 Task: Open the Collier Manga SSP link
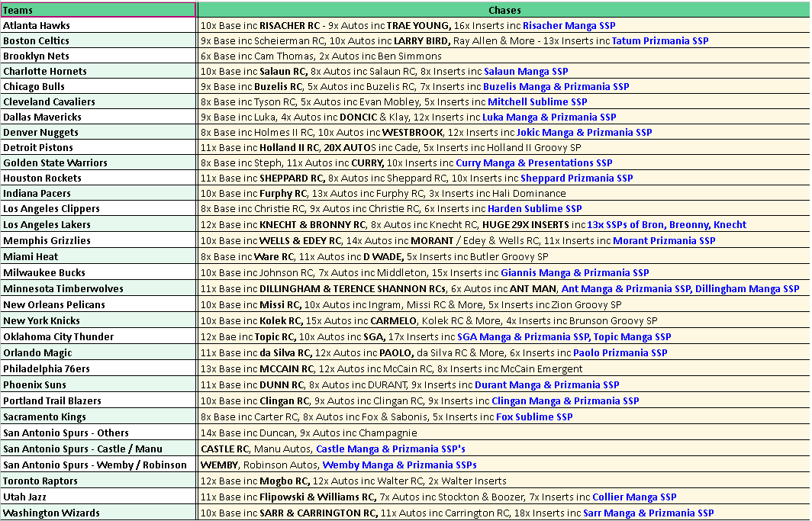point(634,497)
